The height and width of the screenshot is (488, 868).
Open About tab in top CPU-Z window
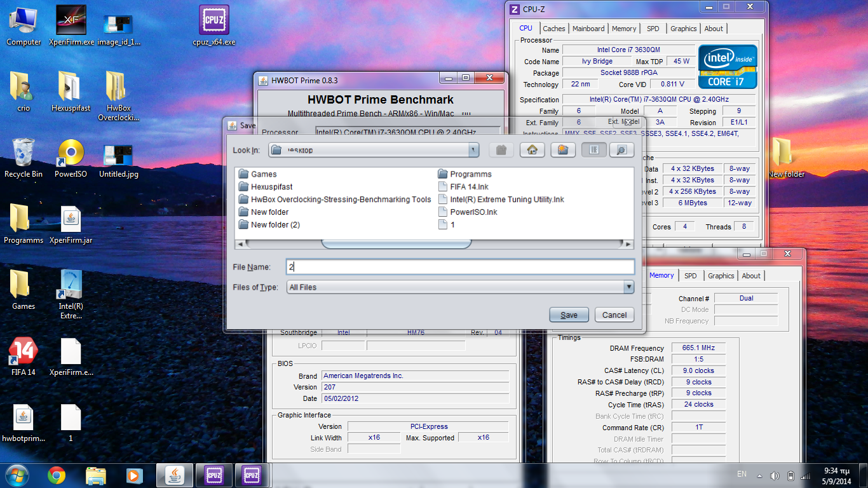pyautogui.click(x=714, y=29)
